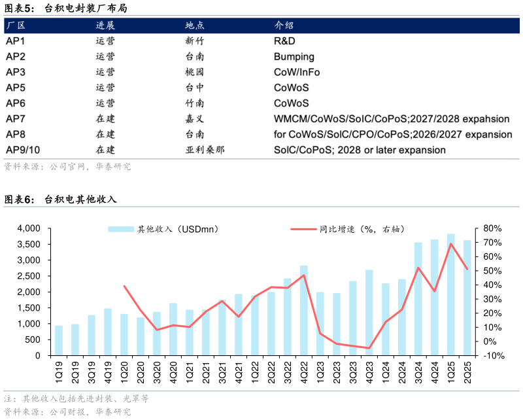Screen dimensions: 523x420
Task: Click the 80% label on the right axis
Action: [x=494, y=228]
